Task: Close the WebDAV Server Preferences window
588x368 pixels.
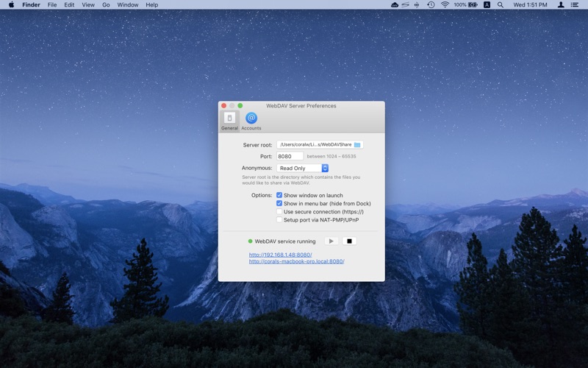Action: click(224, 106)
